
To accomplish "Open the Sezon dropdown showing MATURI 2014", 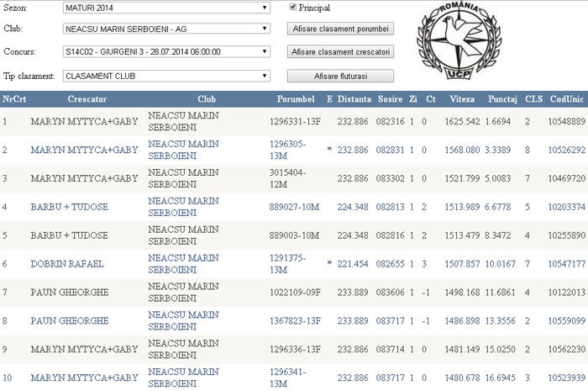I will 165,8.
